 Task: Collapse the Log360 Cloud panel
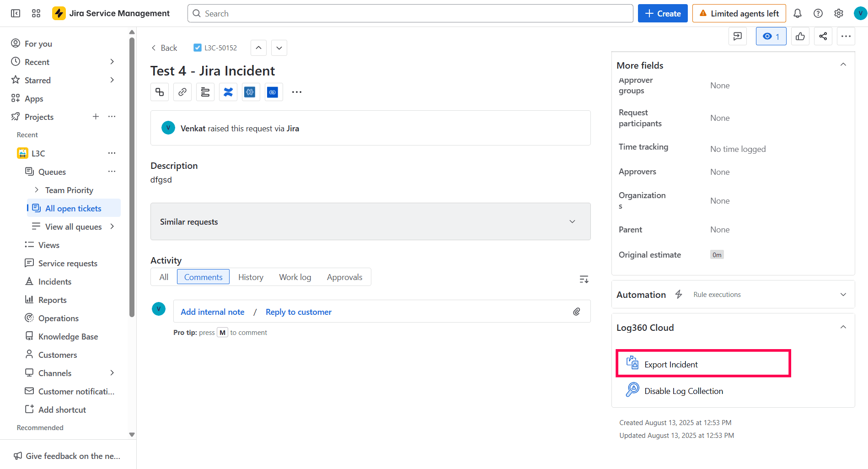[843, 327]
